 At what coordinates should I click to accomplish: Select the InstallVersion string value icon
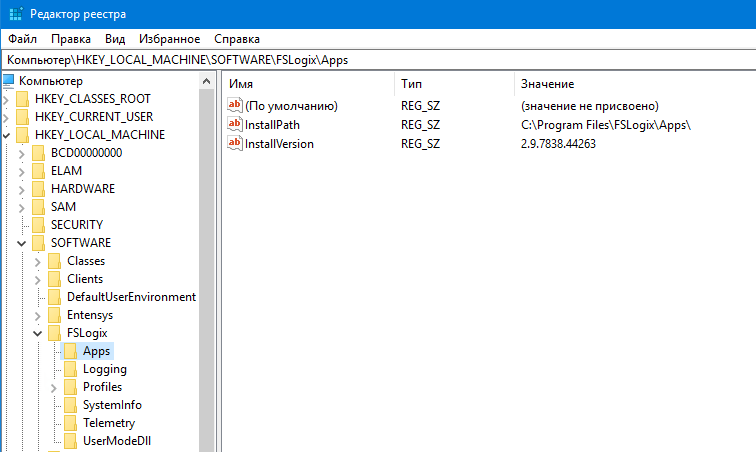coord(235,143)
